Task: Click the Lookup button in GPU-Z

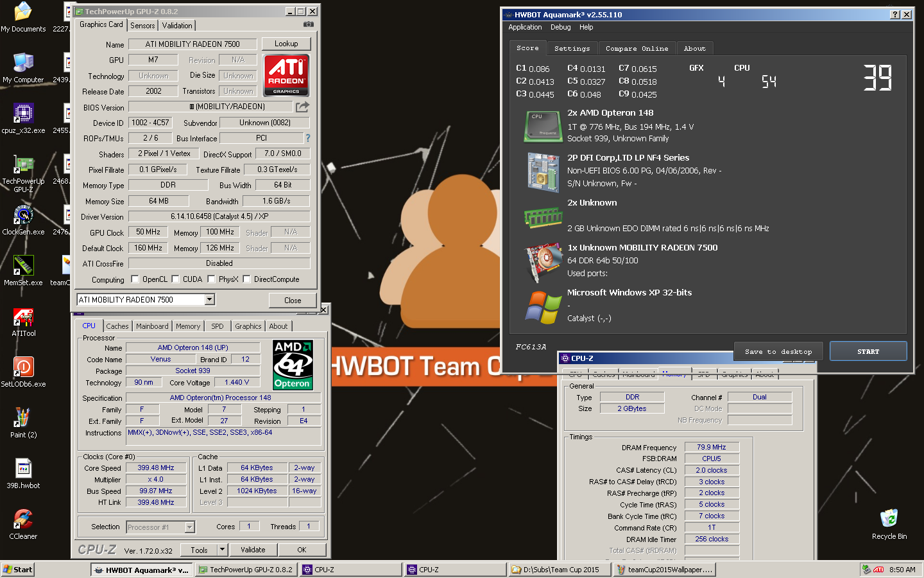Action: click(286, 44)
